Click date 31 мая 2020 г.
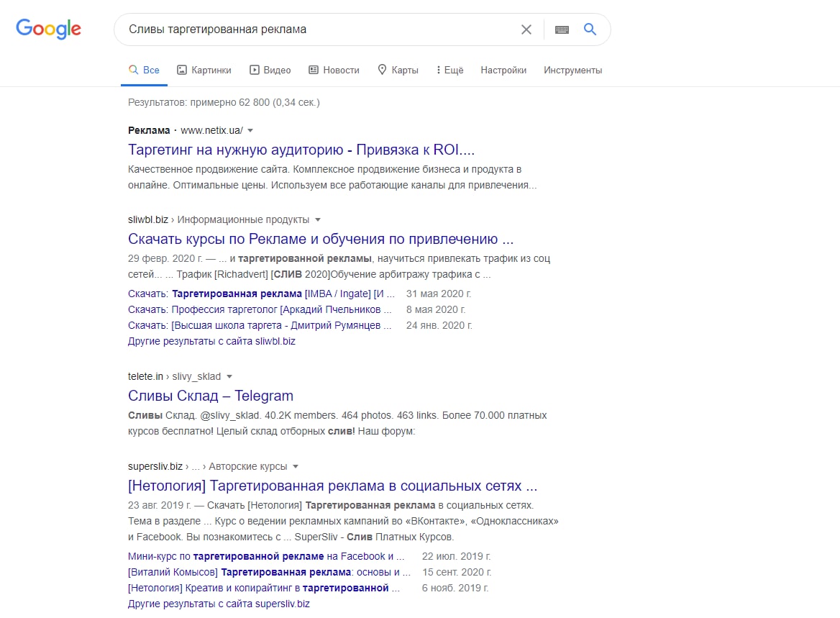 [439, 294]
